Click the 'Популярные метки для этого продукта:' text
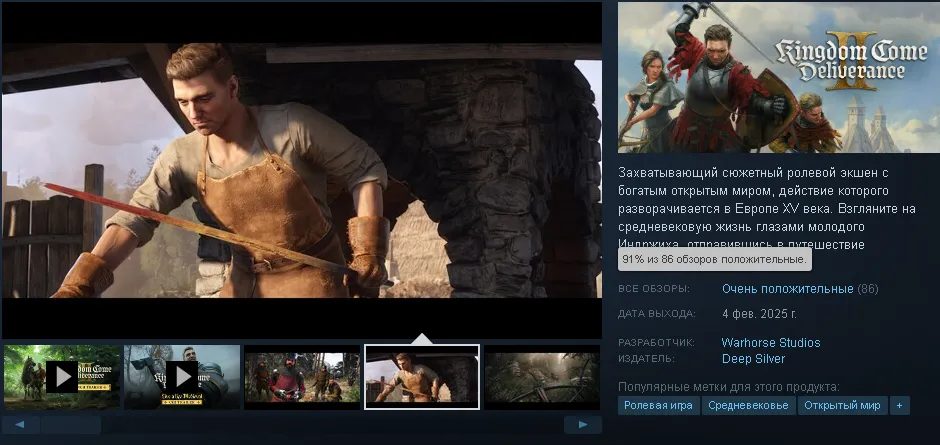 (x=729, y=387)
